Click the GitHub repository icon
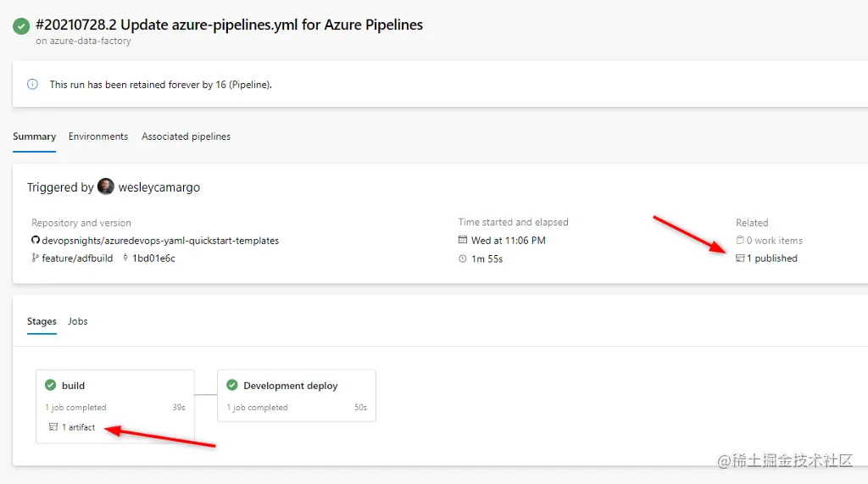 (x=36, y=241)
